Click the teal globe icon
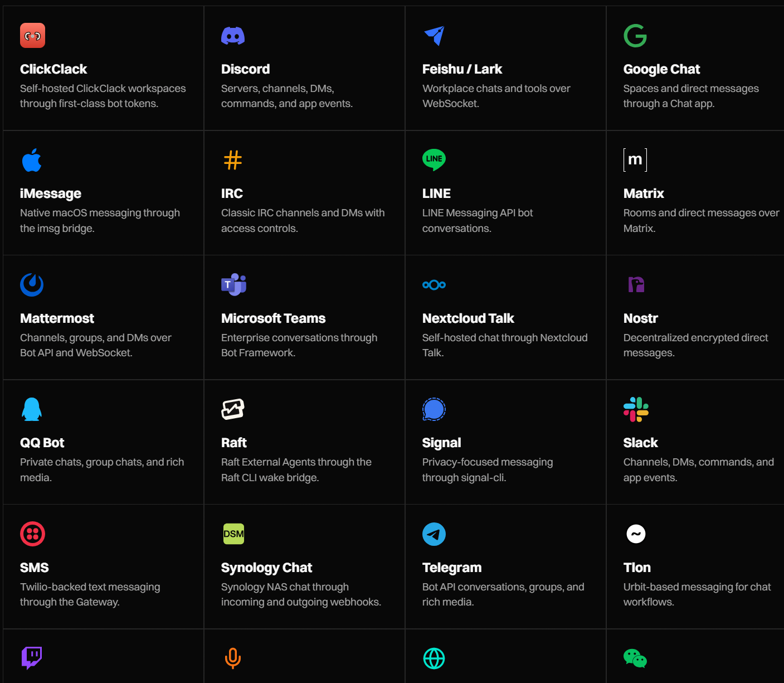Viewport: 784px width, 683px height. pos(434,658)
